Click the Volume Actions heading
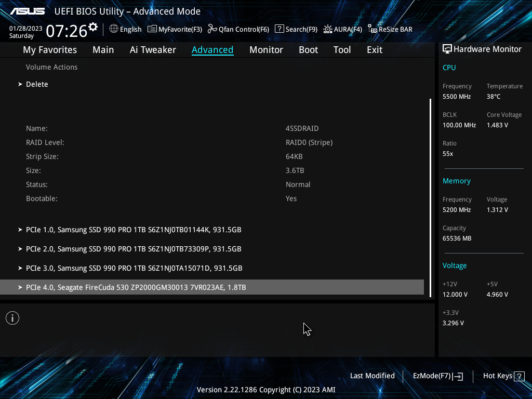532x399 pixels. click(51, 67)
